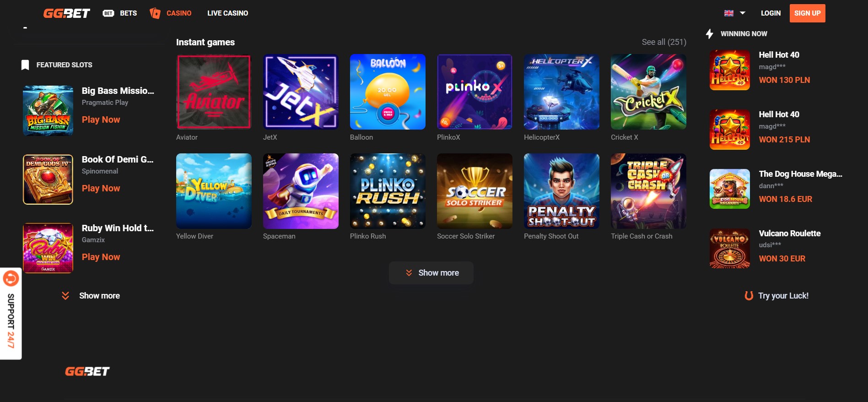
Task: Open the Plinko Rush game thumbnail
Action: pos(388,191)
